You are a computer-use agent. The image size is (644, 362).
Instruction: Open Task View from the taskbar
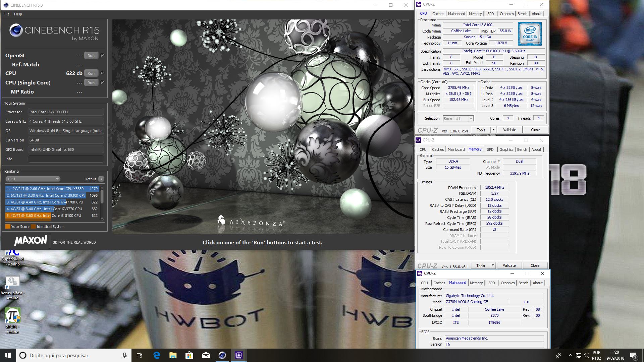[x=140, y=355]
